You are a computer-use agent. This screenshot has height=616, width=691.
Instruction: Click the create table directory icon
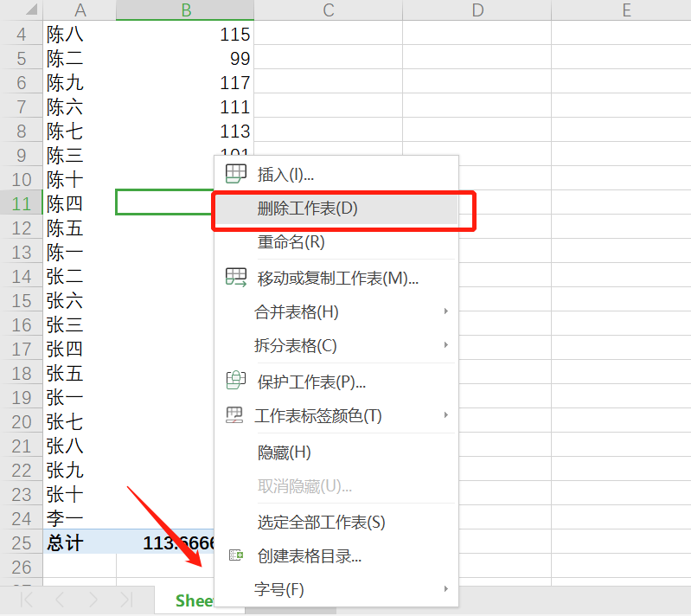[235, 555]
